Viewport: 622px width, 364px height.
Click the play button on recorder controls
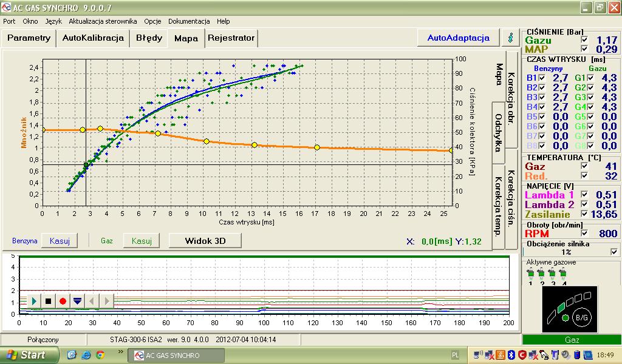tap(34, 301)
